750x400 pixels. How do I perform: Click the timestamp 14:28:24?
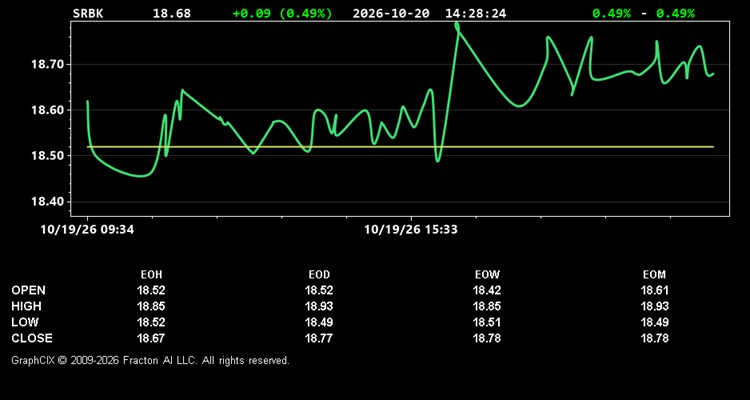pyautogui.click(x=475, y=13)
